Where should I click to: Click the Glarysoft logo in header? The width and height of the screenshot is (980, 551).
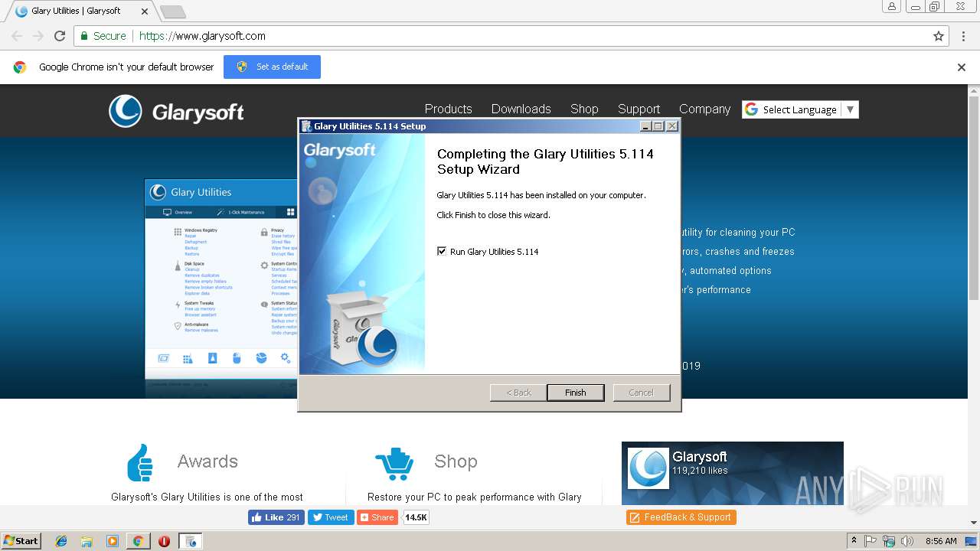(176, 112)
